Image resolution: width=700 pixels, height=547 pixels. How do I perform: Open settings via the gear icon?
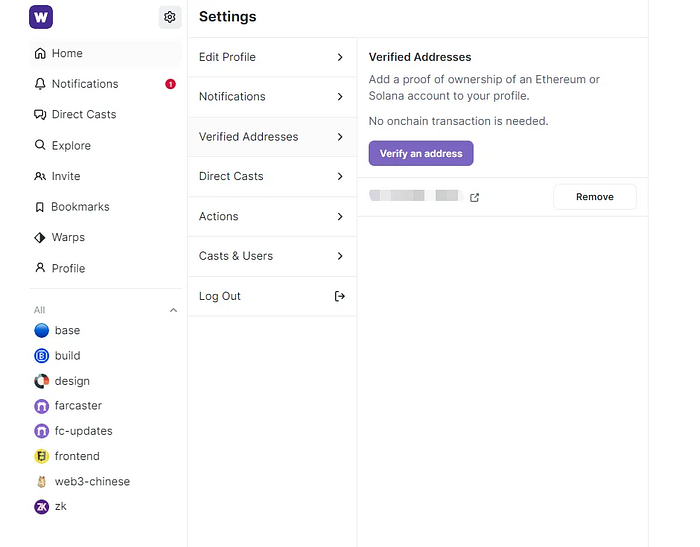point(170,17)
